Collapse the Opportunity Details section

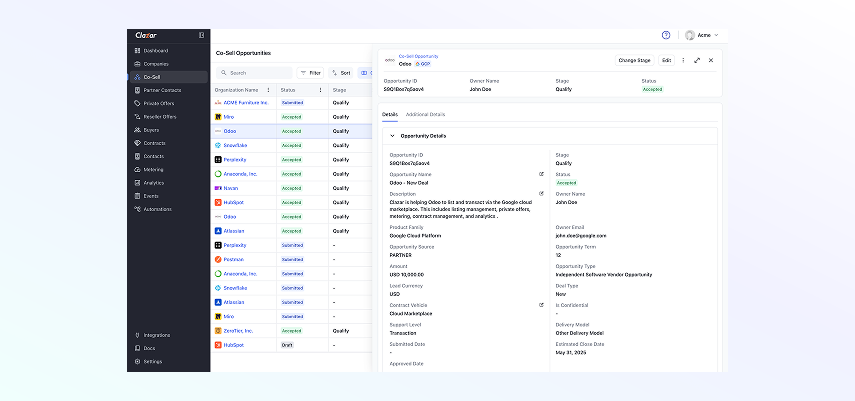click(x=392, y=136)
